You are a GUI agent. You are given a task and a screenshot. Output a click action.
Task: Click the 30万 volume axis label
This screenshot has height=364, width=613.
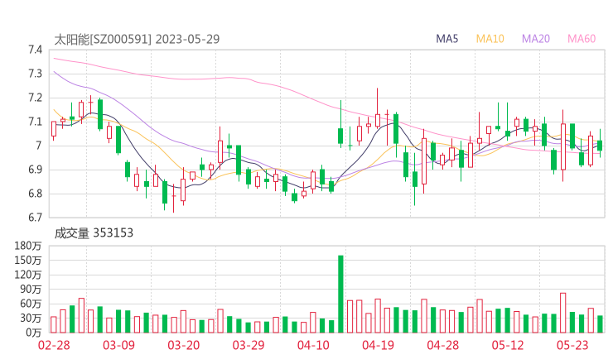click(x=31, y=318)
